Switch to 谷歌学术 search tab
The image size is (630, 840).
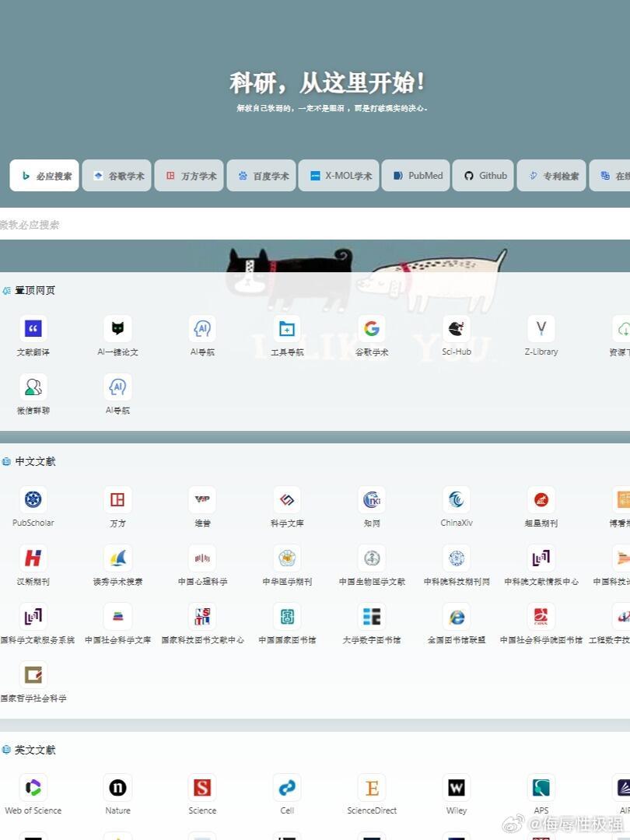tap(117, 175)
